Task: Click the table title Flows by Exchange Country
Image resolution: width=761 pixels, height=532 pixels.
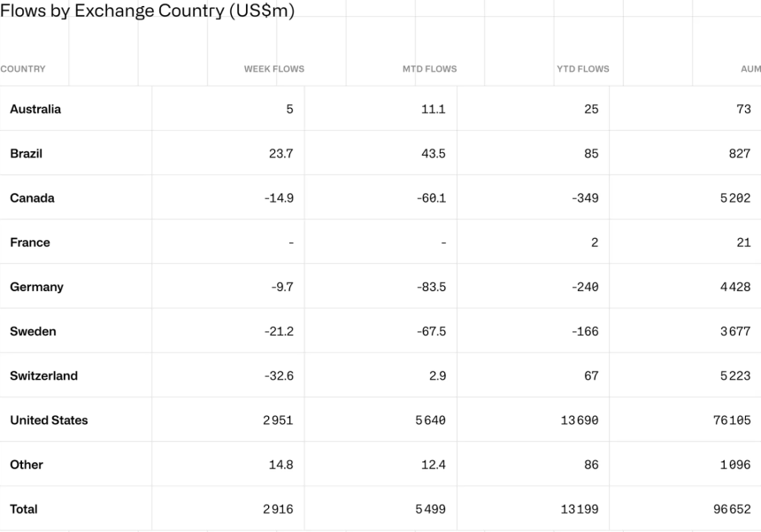Action: pos(147,11)
